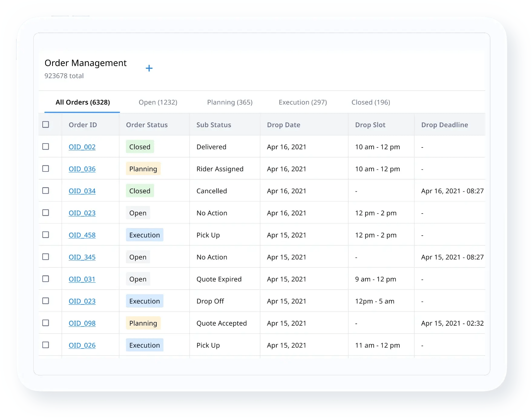Click the Planning status badge on OID_036

143,169
